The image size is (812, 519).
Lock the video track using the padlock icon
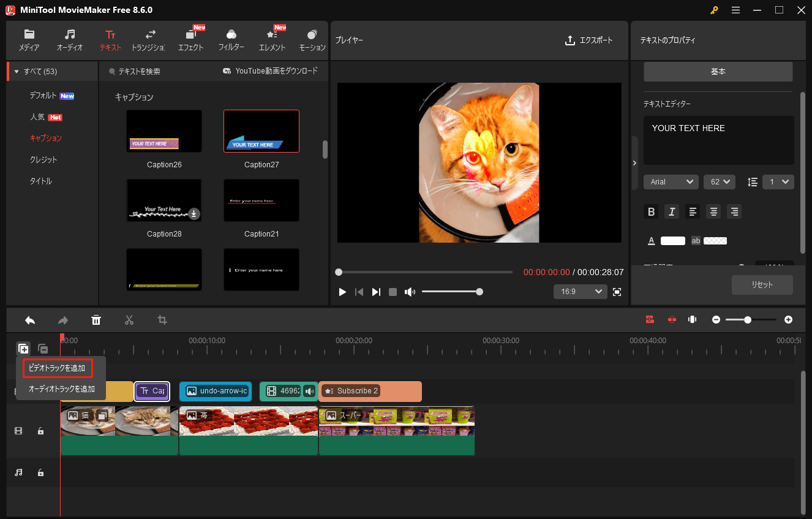pos(40,431)
